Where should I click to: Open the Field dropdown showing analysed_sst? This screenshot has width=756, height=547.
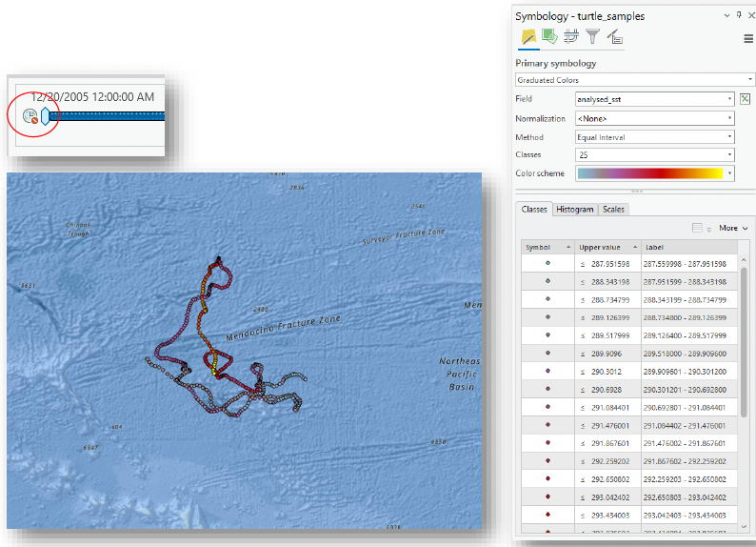point(654,99)
